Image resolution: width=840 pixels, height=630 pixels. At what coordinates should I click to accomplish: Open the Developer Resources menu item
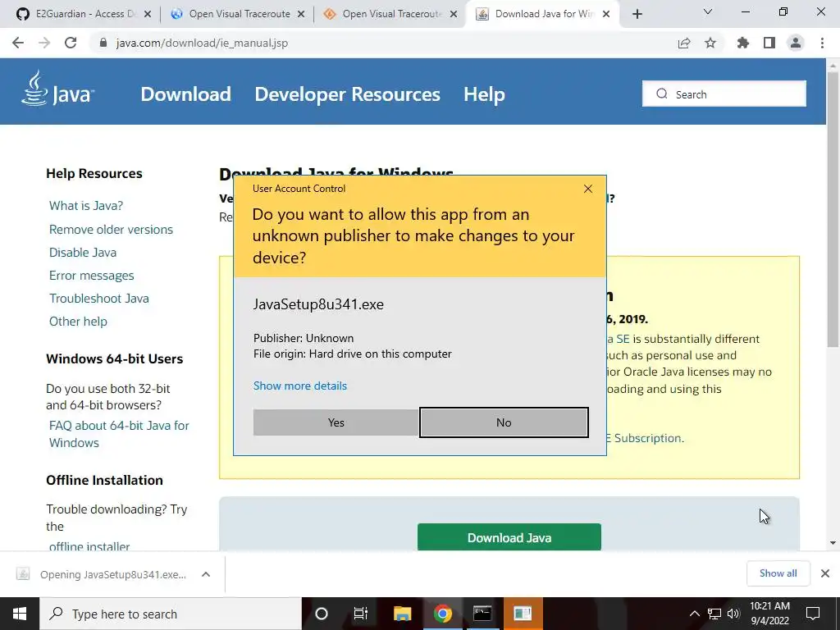coord(347,94)
